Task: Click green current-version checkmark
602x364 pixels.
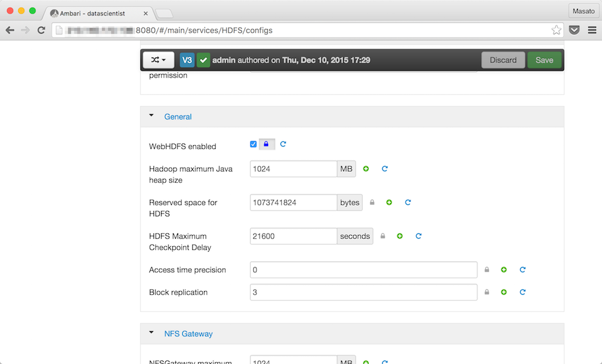Action: click(203, 61)
